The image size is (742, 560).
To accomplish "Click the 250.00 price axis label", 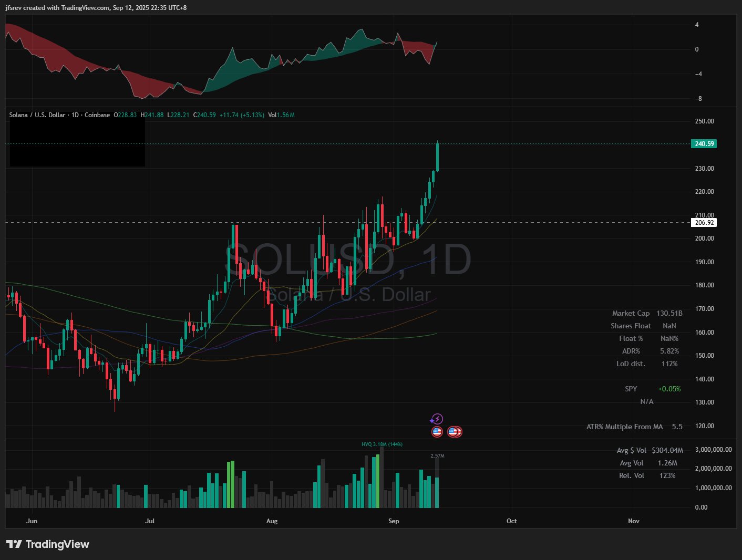I will (704, 121).
